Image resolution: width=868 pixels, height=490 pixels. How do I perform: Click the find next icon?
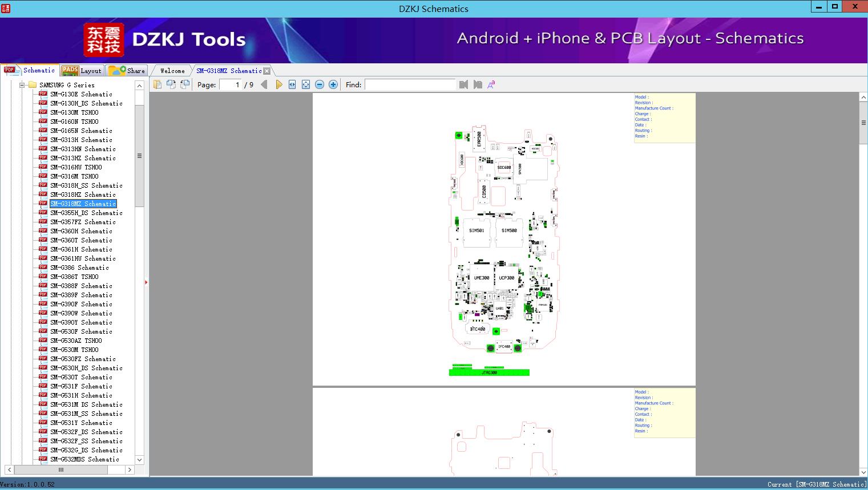pyautogui.click(x=478, y=84)
